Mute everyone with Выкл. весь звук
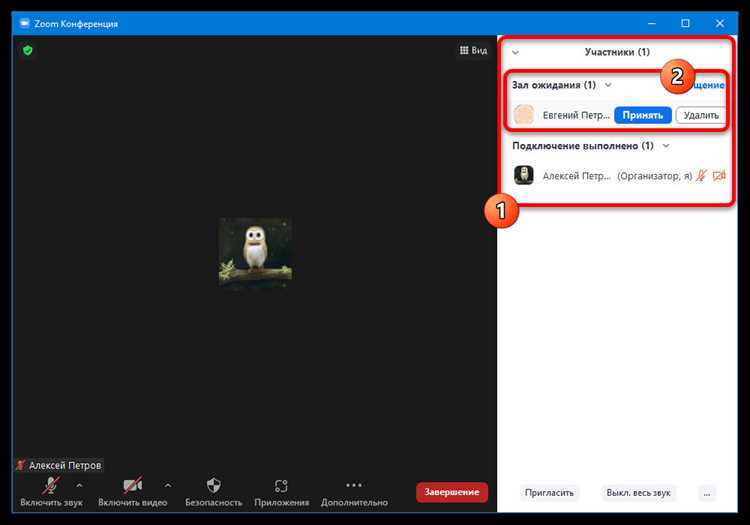This screenshot has height=525, width=750. coord(638,493)
